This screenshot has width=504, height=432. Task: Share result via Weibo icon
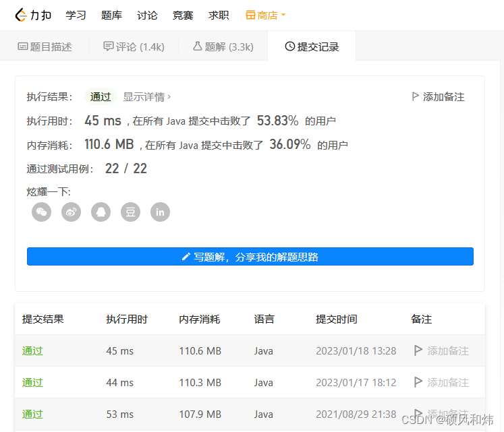click(71, 212)
